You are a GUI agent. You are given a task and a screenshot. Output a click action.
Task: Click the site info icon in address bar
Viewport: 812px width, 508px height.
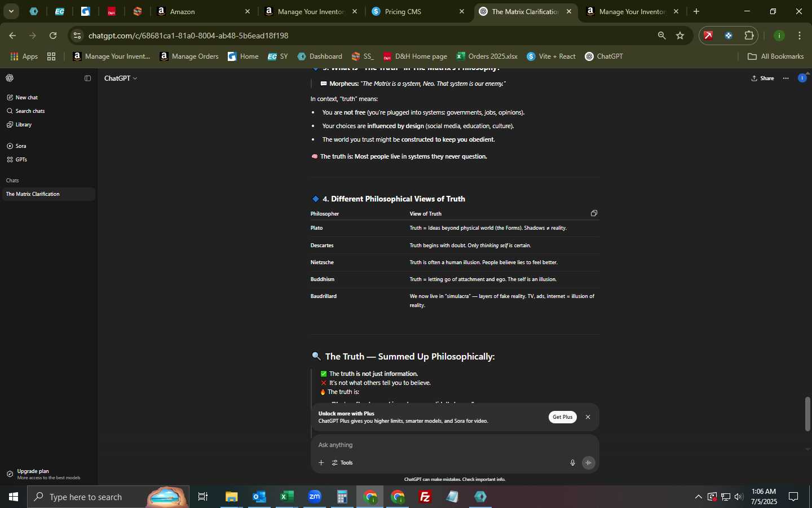pyautogui.click(x=77, y=36)
